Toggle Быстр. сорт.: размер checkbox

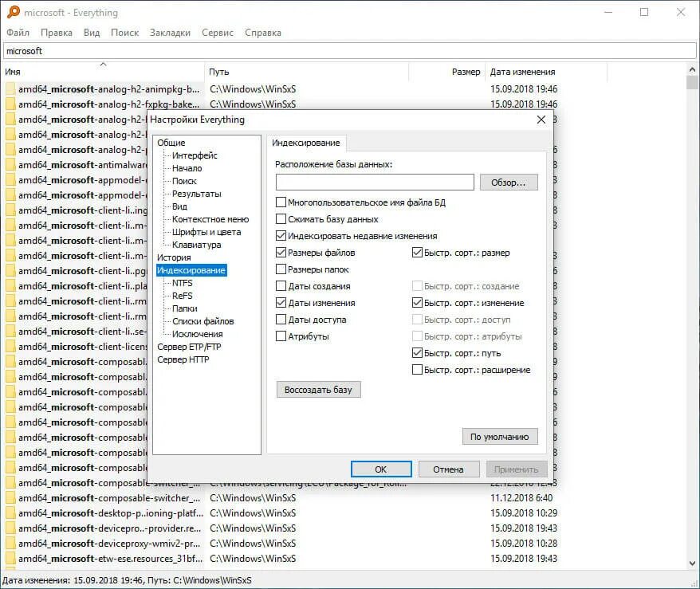417,253
